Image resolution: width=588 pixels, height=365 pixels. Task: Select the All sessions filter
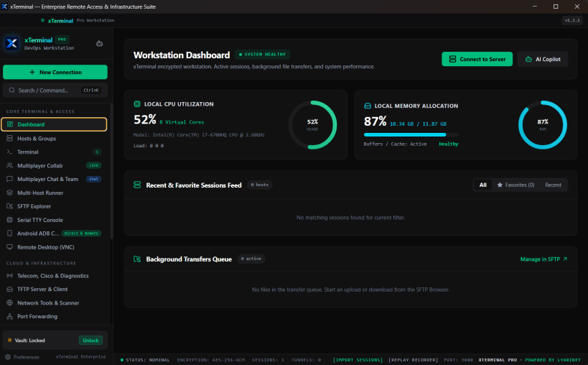(x=483, y=185)
